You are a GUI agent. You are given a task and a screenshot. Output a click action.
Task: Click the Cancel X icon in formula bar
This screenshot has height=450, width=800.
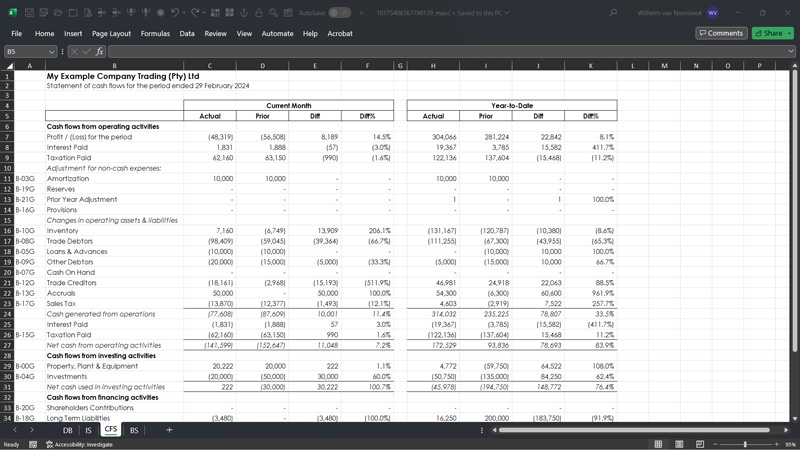(74, 52)
